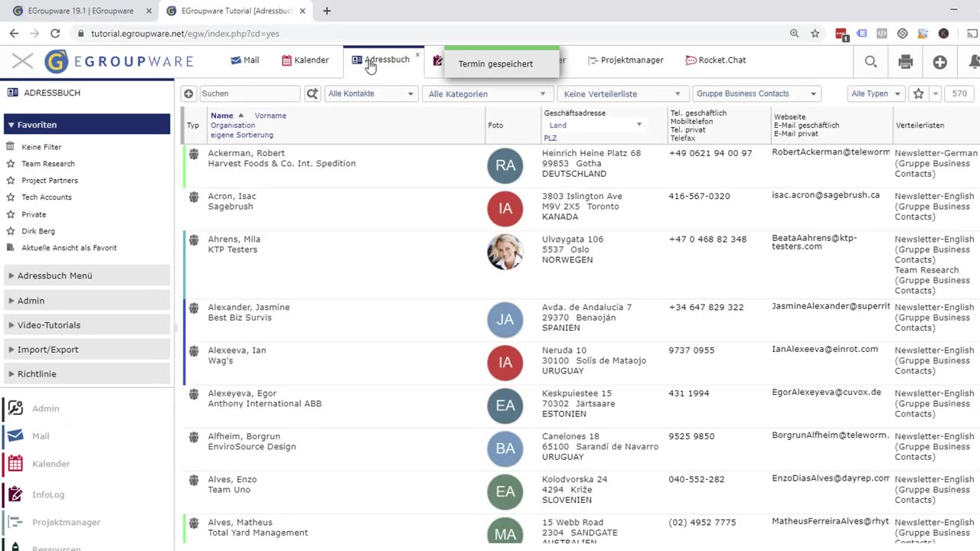The image size is (980, 551).
Task: Expand the Admin sidebar section
Action: coord(87,301)
